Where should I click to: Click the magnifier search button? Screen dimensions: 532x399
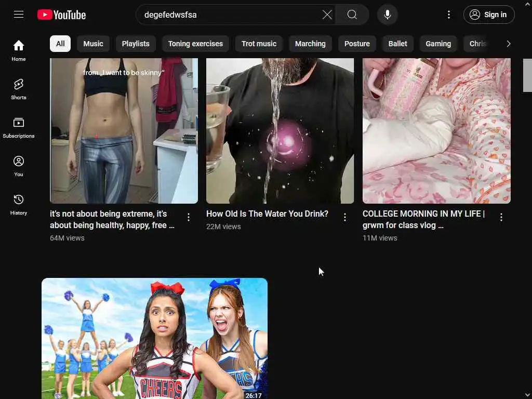pyautogui.click(x=352, y=15)
